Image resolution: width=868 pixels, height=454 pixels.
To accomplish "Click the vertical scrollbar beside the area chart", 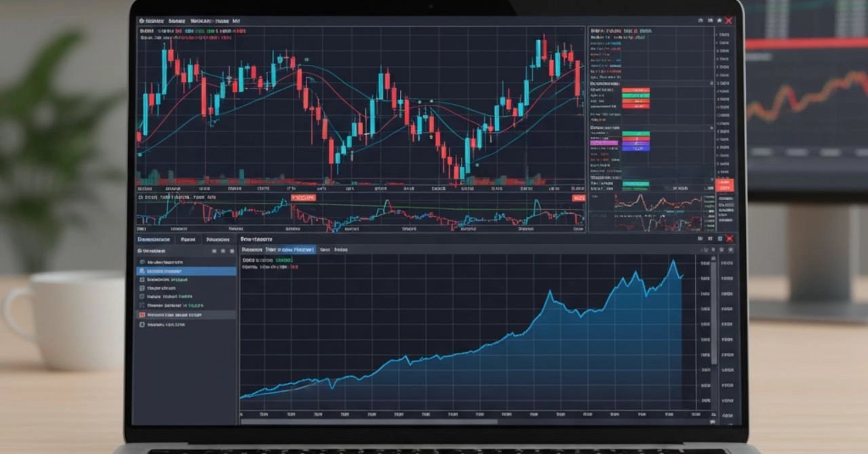I will (x=713, y=312).
